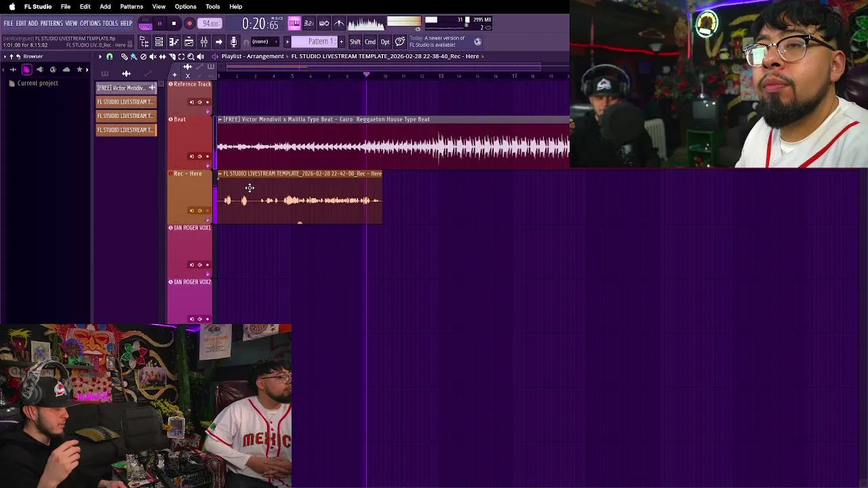Open the playlist options menu arrow

tap(100, 56)
